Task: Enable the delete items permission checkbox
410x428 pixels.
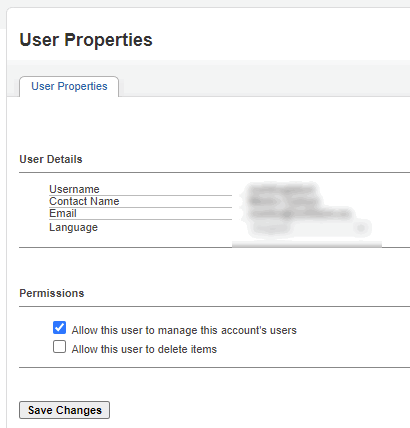Action: pyautogui.click(x=59, y=347)
